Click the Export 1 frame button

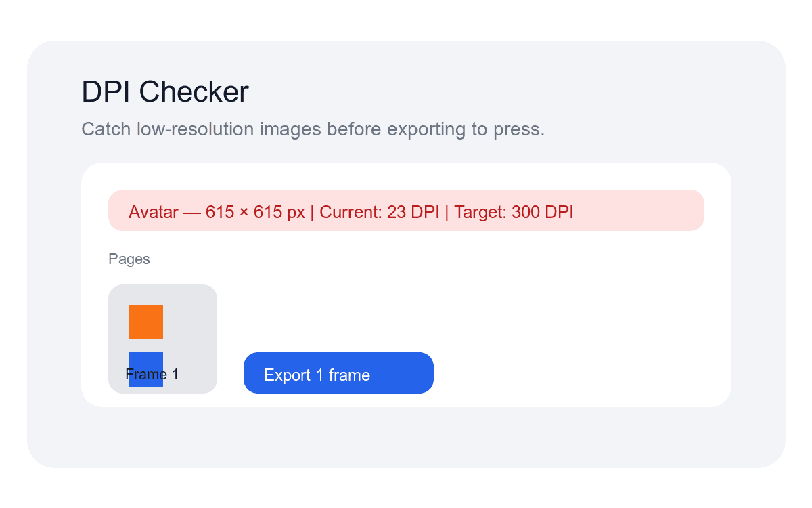(x=338, y=373)
